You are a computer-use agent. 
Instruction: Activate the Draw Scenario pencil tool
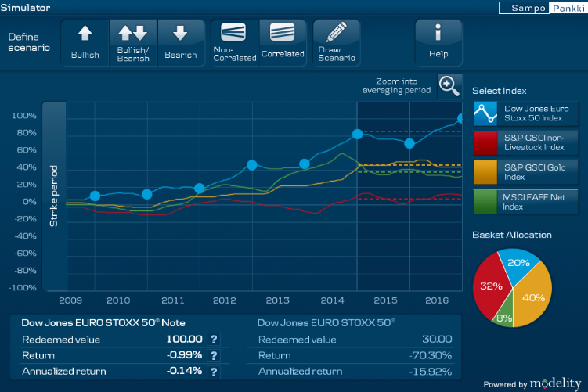tap(337, 43)
